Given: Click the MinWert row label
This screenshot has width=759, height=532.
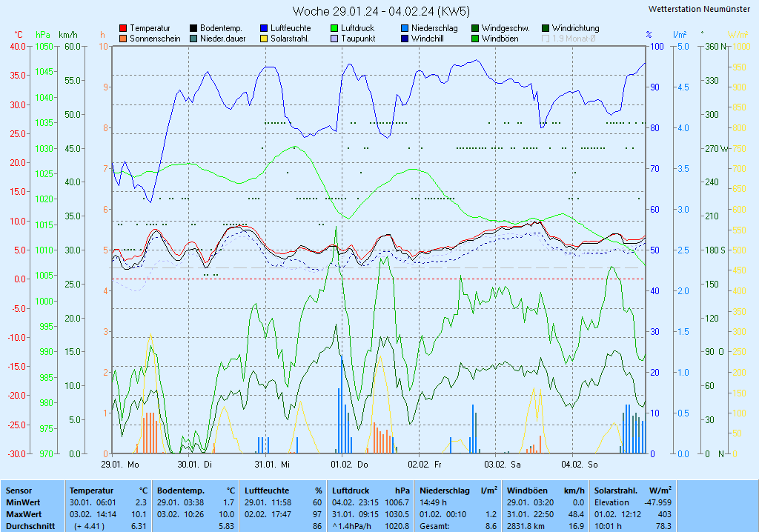Looking at the screenshot, I should [x=23, y=502].
